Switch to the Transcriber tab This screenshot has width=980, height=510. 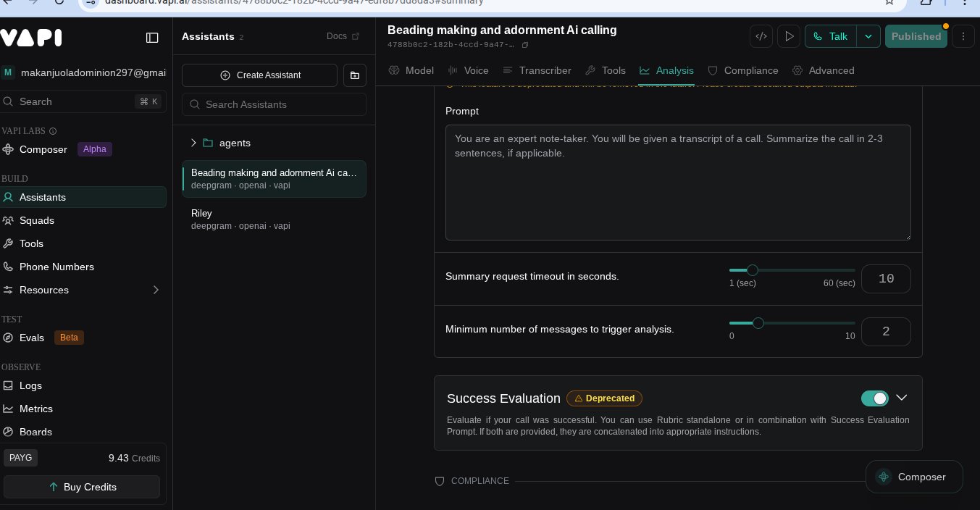tap(537, 70)
